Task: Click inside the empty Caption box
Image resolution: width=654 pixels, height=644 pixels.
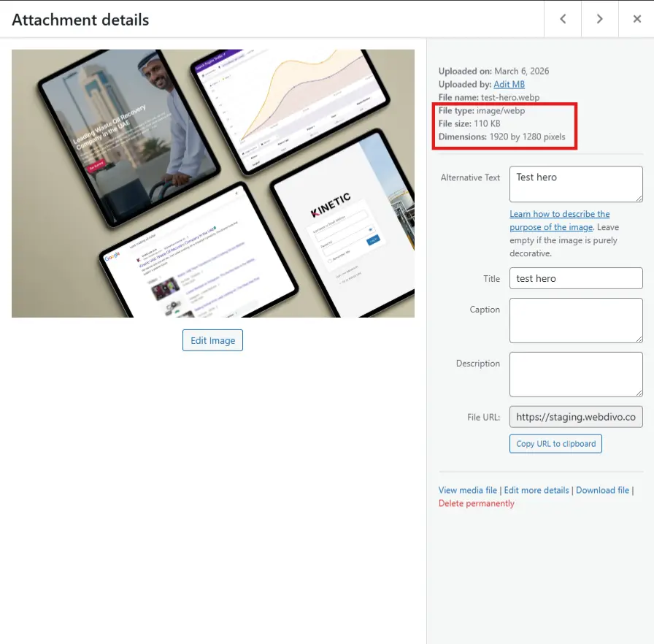Action: pos(576,320)
